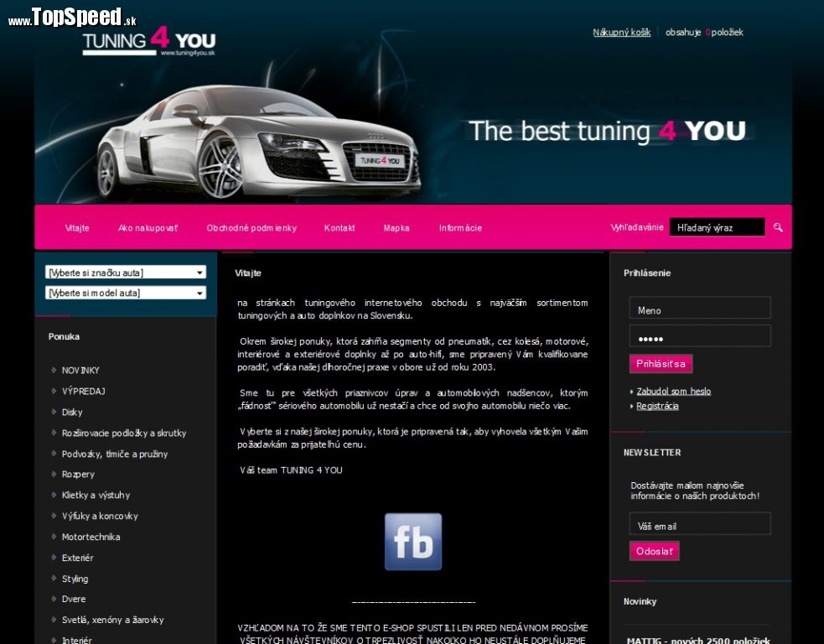Click the Tuning 4 You logo
Screen dimensions: 824x644
pyautogui.click(x=148, y=40)
